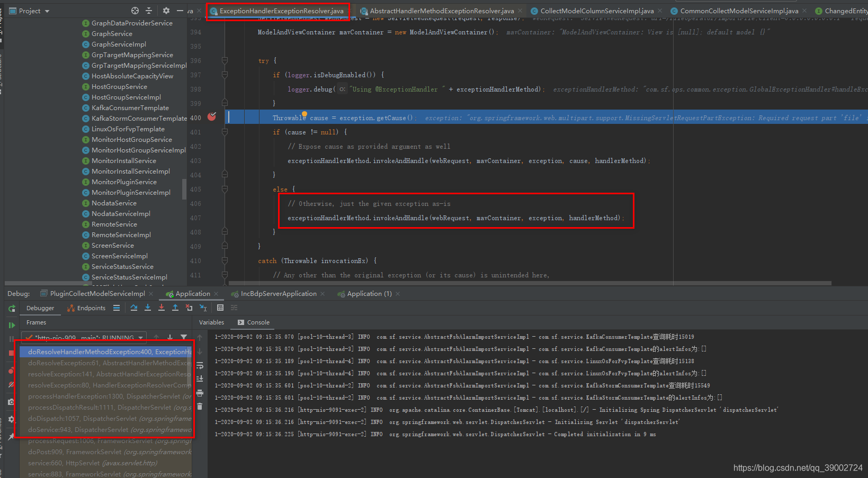Image resolution: width=868 pixels, height=478 pixels.
Task: Filter frames with funnel icon
Action: coord(184,337)
